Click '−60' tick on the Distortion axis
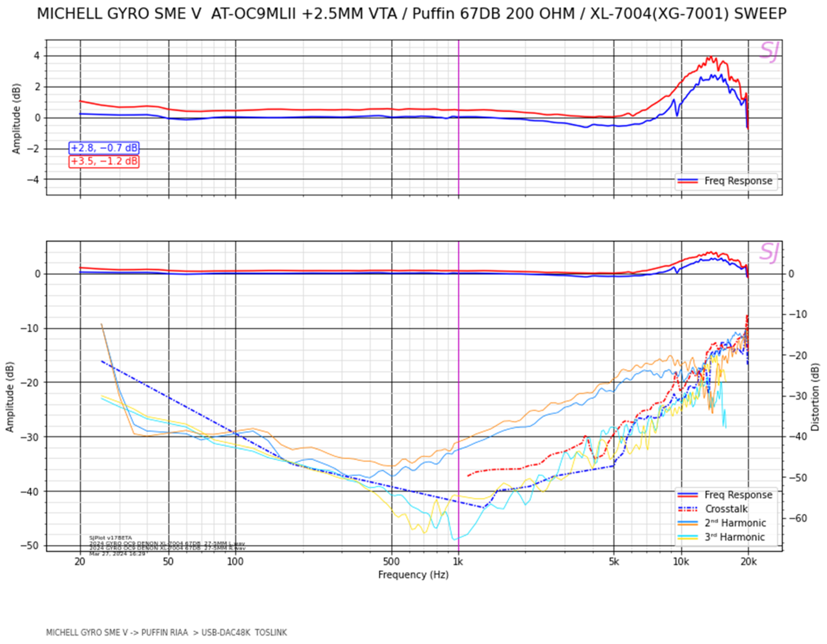This screenshot has width=827, height=644. [797, 518]
